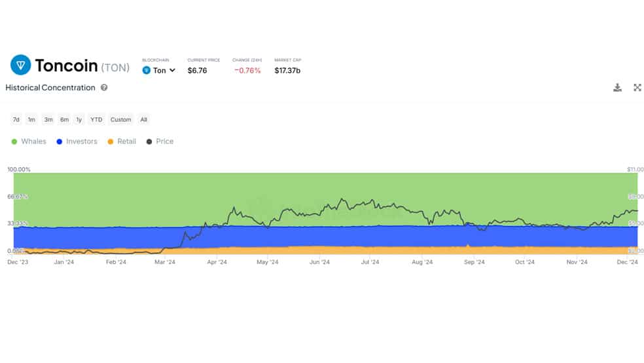Select the 3m time range
Viewport: 644px width, 363px height.
(48, 120)
